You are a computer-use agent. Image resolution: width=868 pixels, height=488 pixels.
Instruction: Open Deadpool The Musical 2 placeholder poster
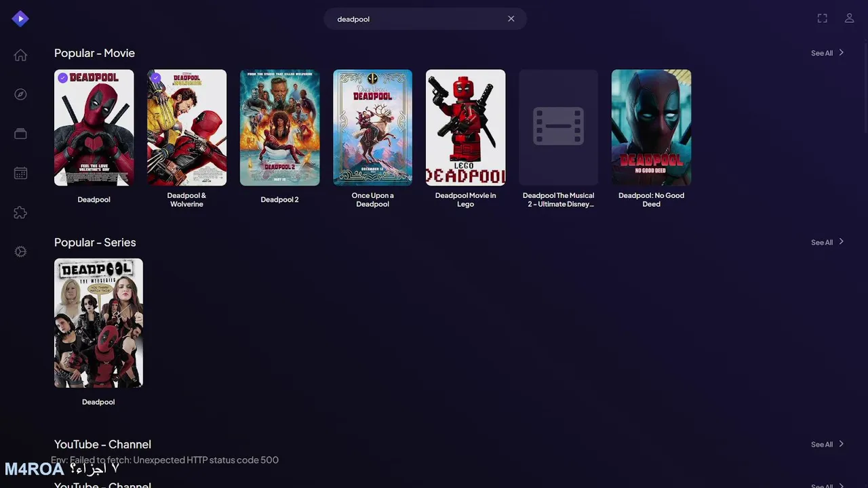pyautogui.click(x=558, y=127)
